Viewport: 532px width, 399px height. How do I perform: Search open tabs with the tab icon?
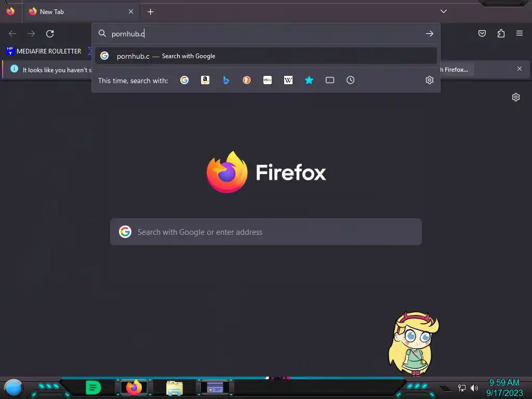click(x=330, y=80)
